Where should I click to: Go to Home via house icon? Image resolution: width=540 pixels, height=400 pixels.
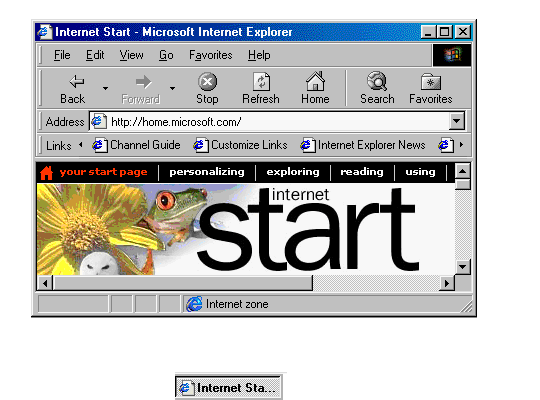(315, 81)
